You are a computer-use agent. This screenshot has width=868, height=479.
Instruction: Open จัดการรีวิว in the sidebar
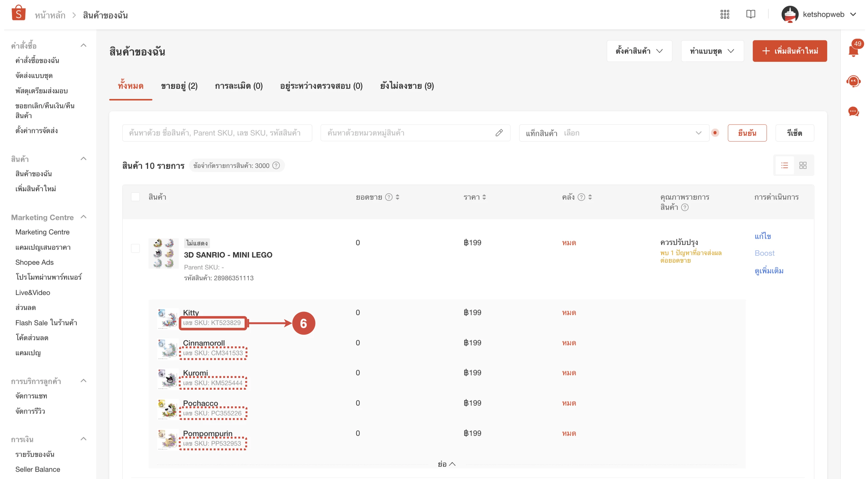pyautogui.click(x=30, y=411)
